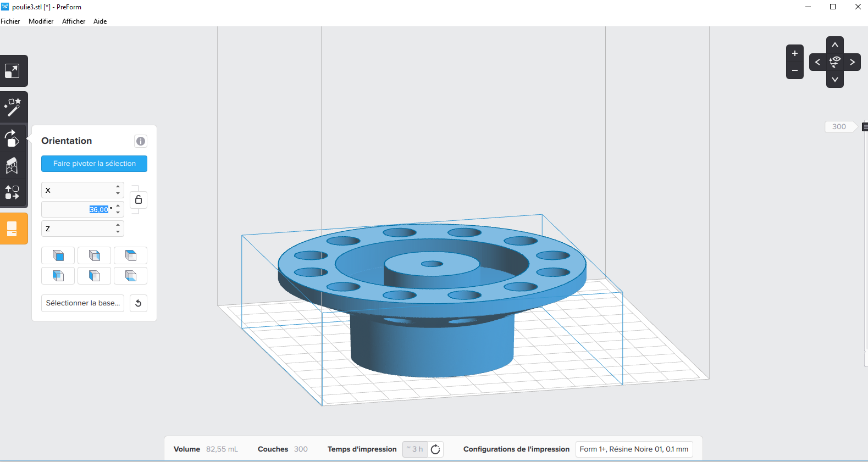The image size is (868, 462).
Task: Click the Configurations de l'impression label
Action: pyautogui.click(x=516, y=449)
